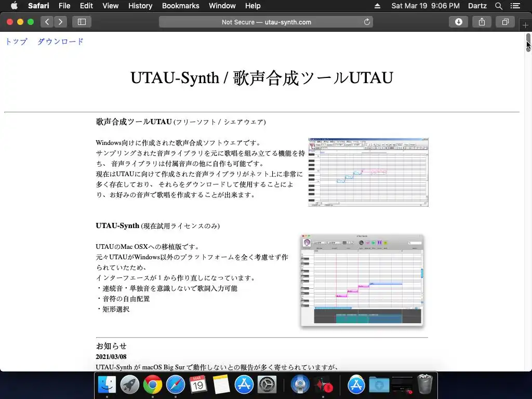The width and height of the screenshot is (532, 399).
Task: Show the Safari sidebar
Action: coord(82,22)
